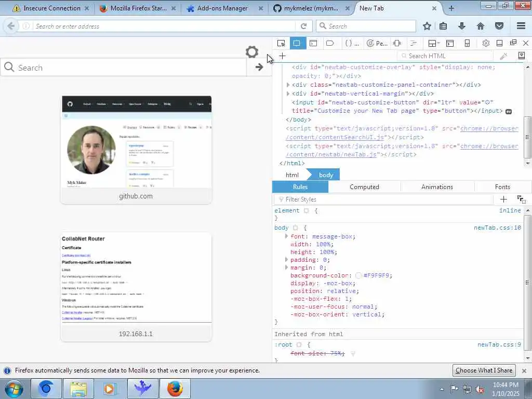Switch to Mozilla Firefox Start tab

click(138, 8)
